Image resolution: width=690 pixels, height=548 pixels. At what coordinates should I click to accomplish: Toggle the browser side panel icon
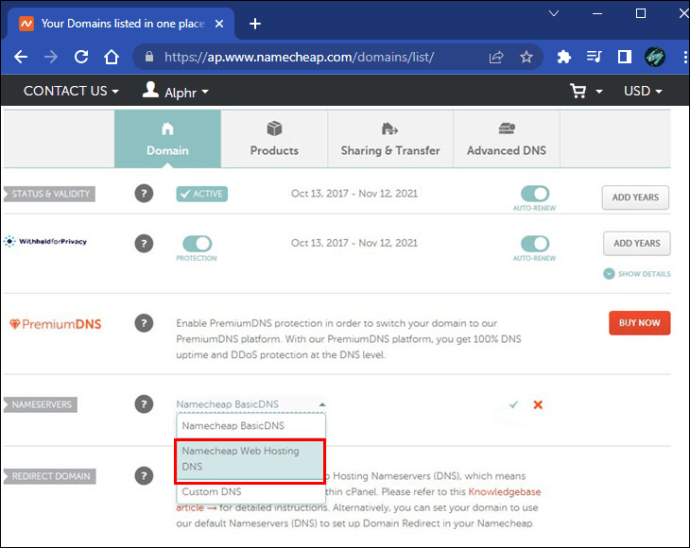624,57
